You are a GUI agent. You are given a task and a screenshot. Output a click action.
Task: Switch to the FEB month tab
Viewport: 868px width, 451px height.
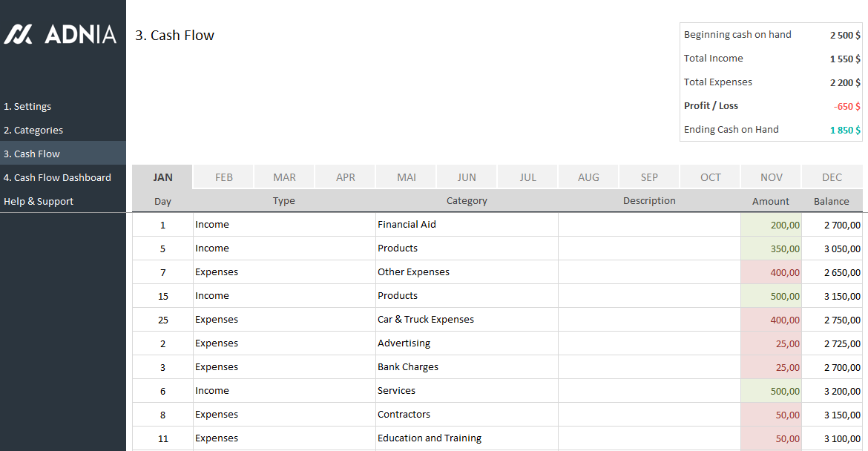point(224,177)
